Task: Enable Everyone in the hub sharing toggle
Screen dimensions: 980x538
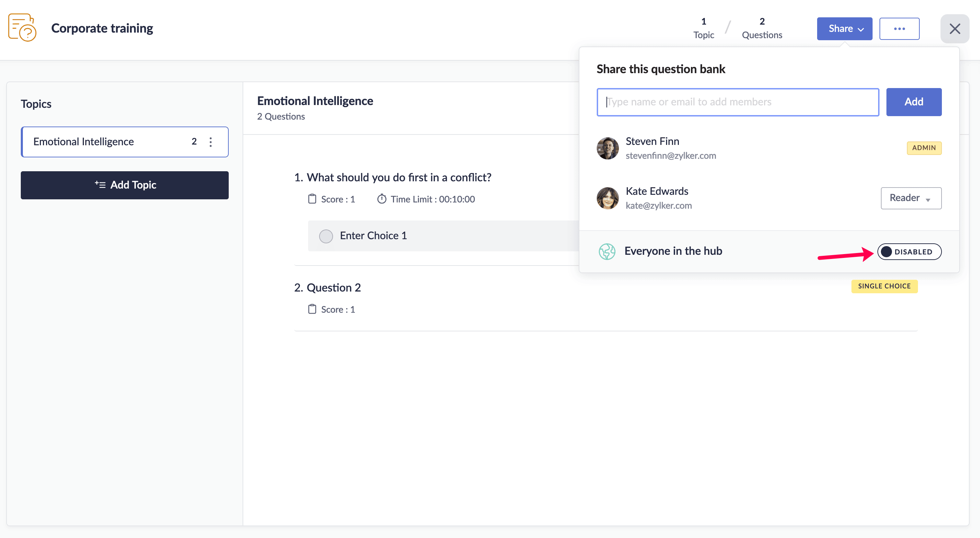Action: click(x=909, y=252)
